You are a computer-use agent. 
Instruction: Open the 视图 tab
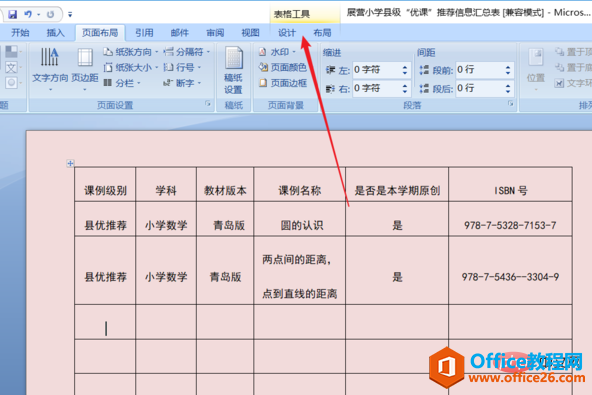tap(250, 33)
